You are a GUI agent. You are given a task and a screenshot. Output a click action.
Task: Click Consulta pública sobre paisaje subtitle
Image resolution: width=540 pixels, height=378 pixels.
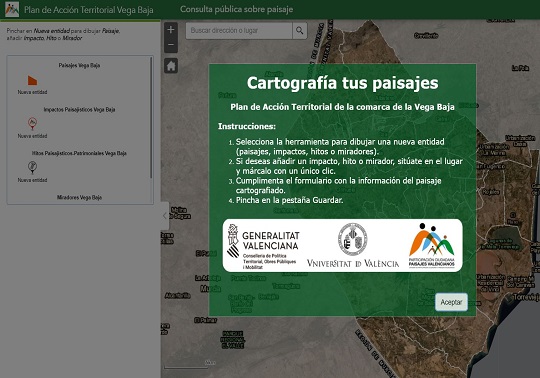[237, 9]
